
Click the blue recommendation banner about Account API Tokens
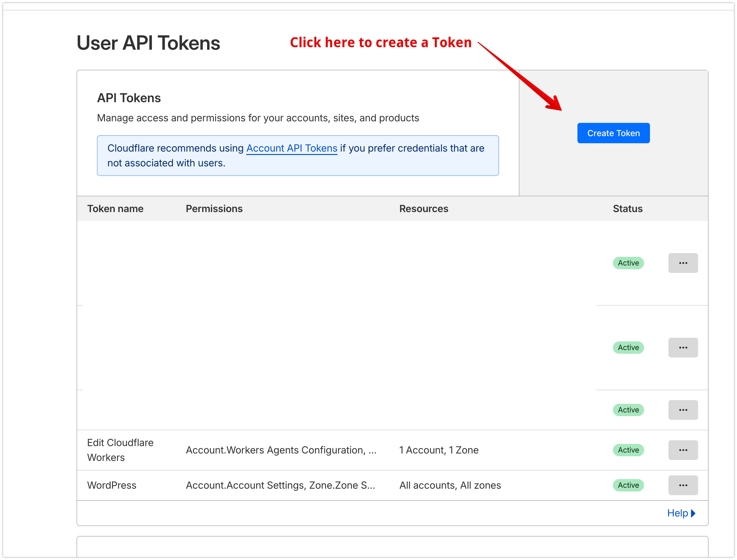298,155
